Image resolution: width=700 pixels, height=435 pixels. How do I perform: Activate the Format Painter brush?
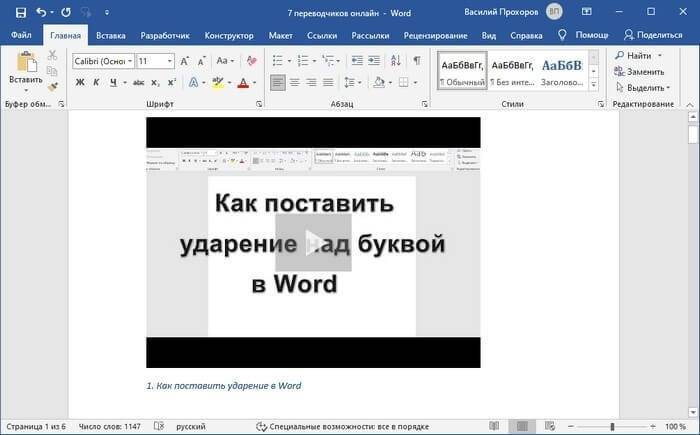(53, 87)
